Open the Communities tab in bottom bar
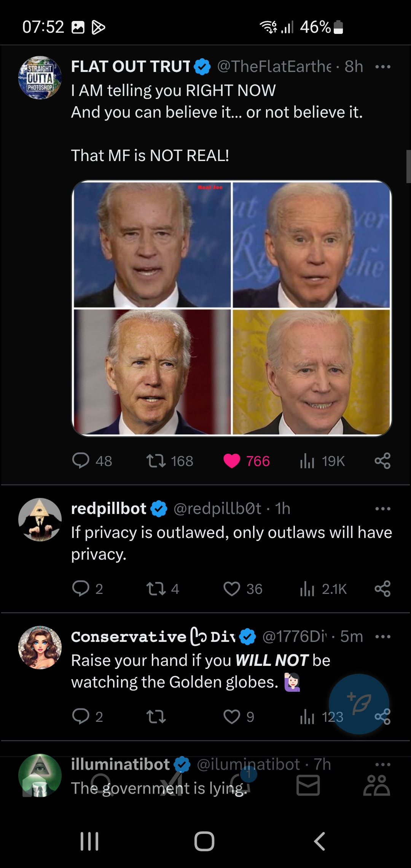The image size is (411, 868). click(376, 785)
